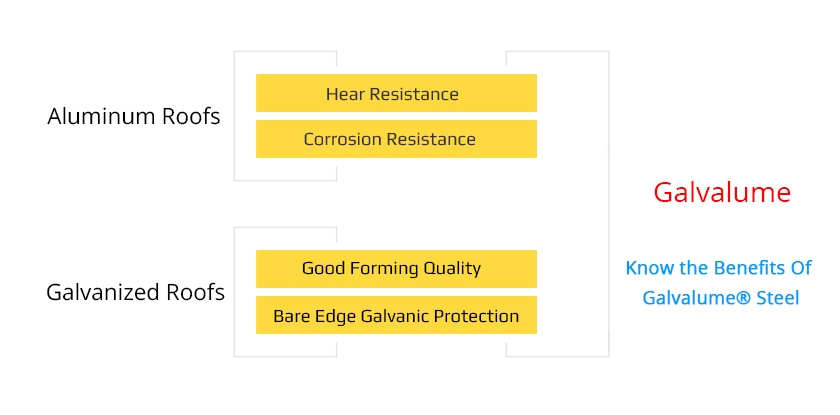Click the word Protection in the bottom bar

pyautogui.click(x=479, y=316)
